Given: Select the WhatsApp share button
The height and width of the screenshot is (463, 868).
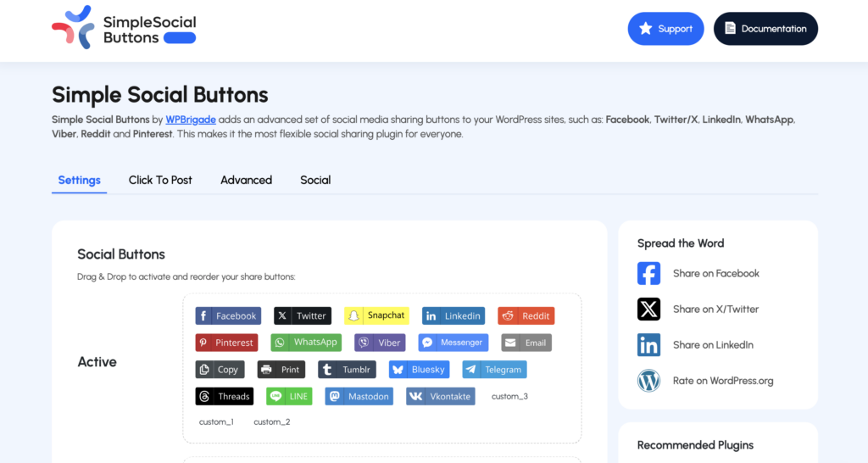Looking at the screenshot, I should [306, 343].
